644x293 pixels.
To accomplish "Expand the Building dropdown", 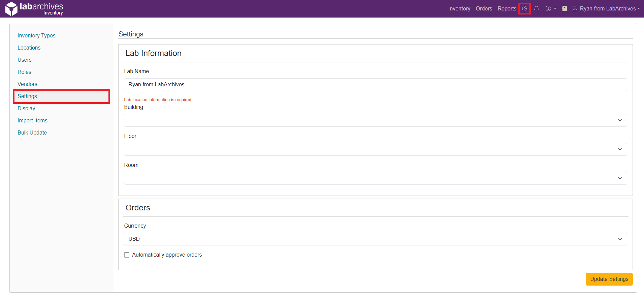I will coord(375,120).
